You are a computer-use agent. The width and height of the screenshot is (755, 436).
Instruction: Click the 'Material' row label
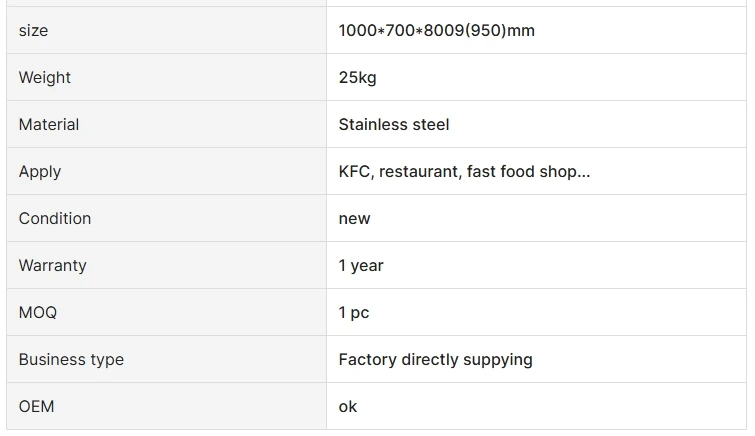point(49,125)
